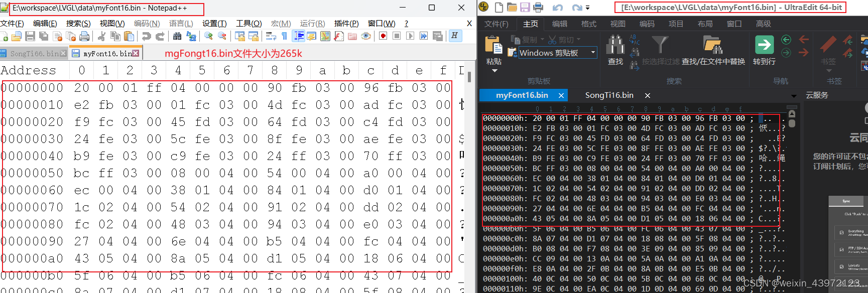
Task: Open 设置(T) menu in Notepad++
Action: click(x=214, y=23)
